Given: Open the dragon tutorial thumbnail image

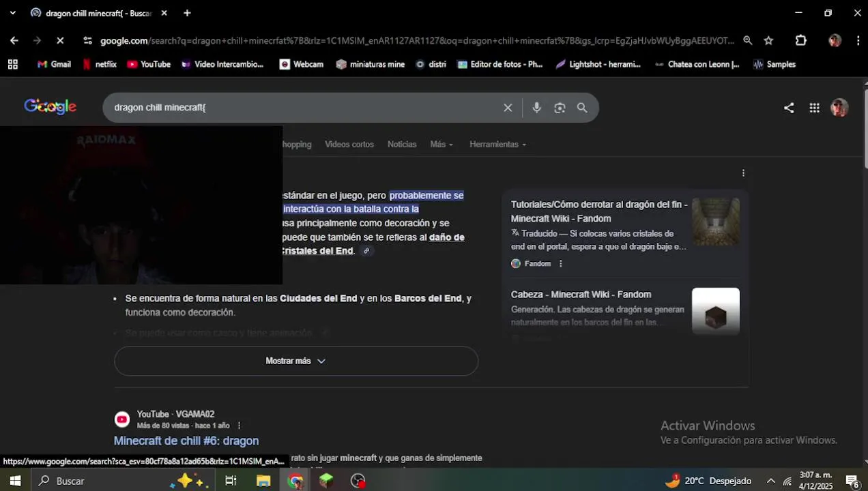Looking at the screenshot, I should coord(716,222).
